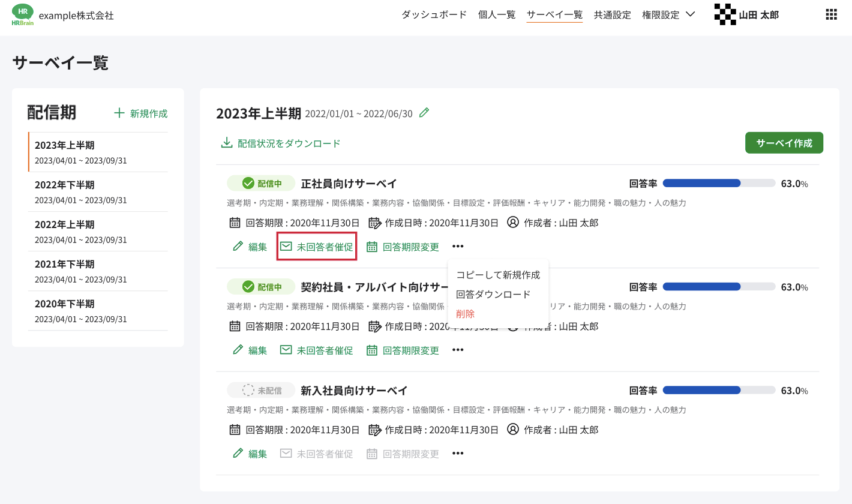Expand the 権限設定 dropdown chevron

pyautogui.click(x=691, y=14)
